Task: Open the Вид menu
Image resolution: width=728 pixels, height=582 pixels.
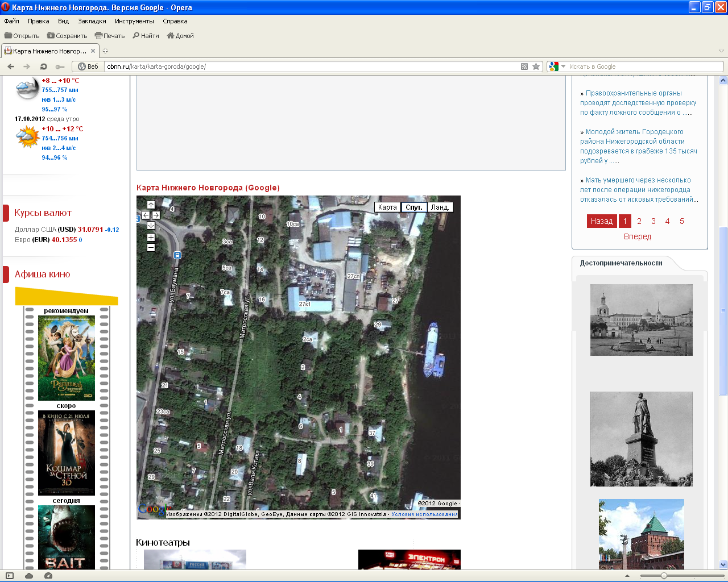Action: [x=63, y=21]
